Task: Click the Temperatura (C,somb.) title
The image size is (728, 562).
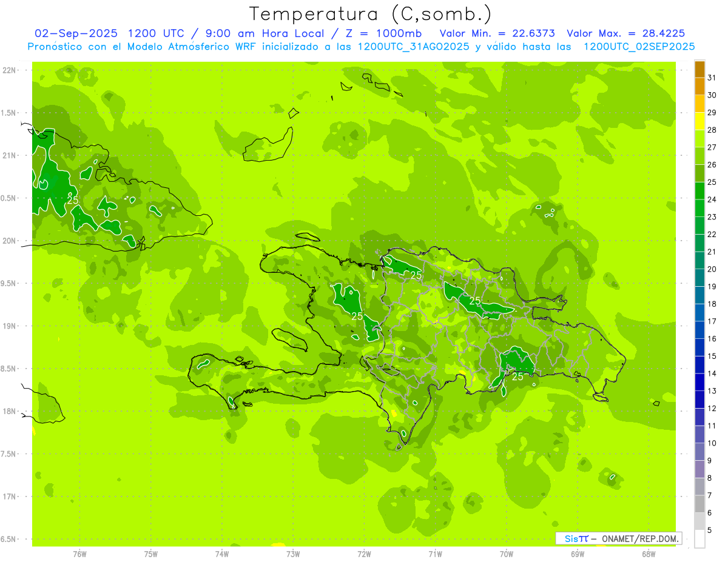Action: click(x=370, y=13)
